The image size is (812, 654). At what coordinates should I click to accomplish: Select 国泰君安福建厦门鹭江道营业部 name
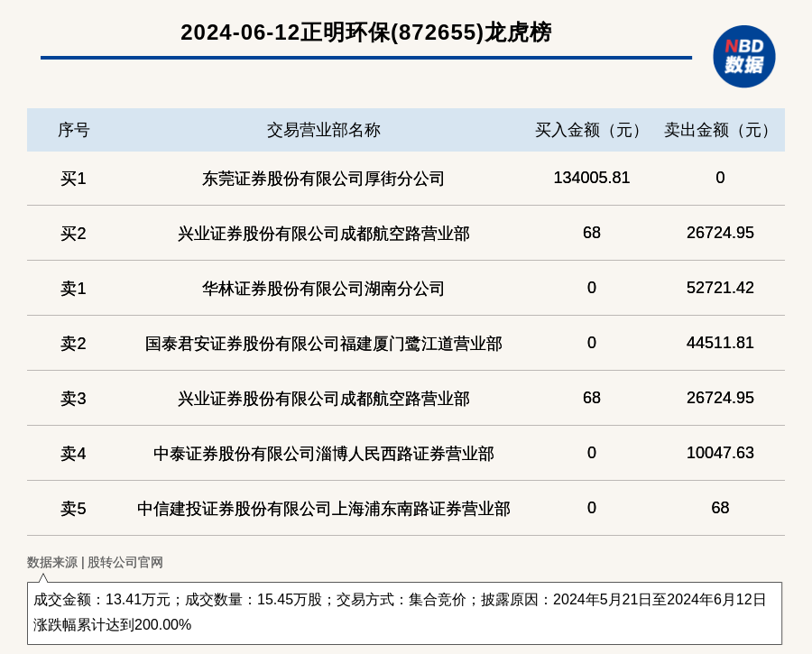click(324, 344)
